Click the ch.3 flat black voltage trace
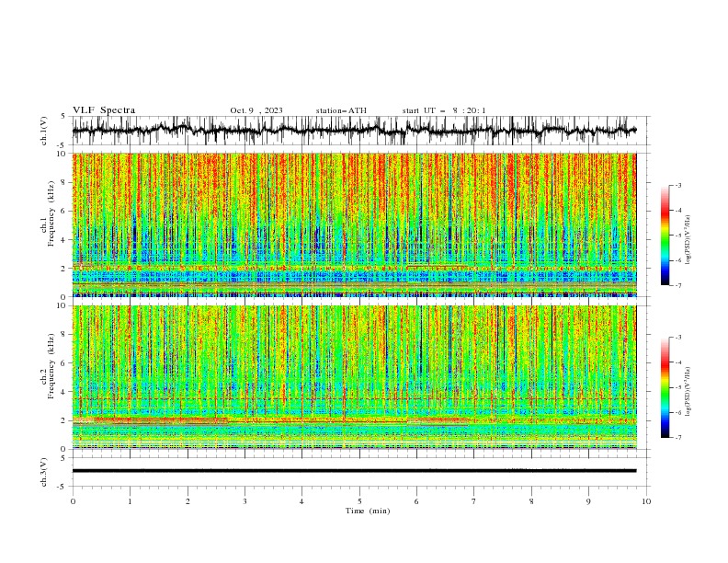Screen dimensions: 728x563 pos(354,471)
